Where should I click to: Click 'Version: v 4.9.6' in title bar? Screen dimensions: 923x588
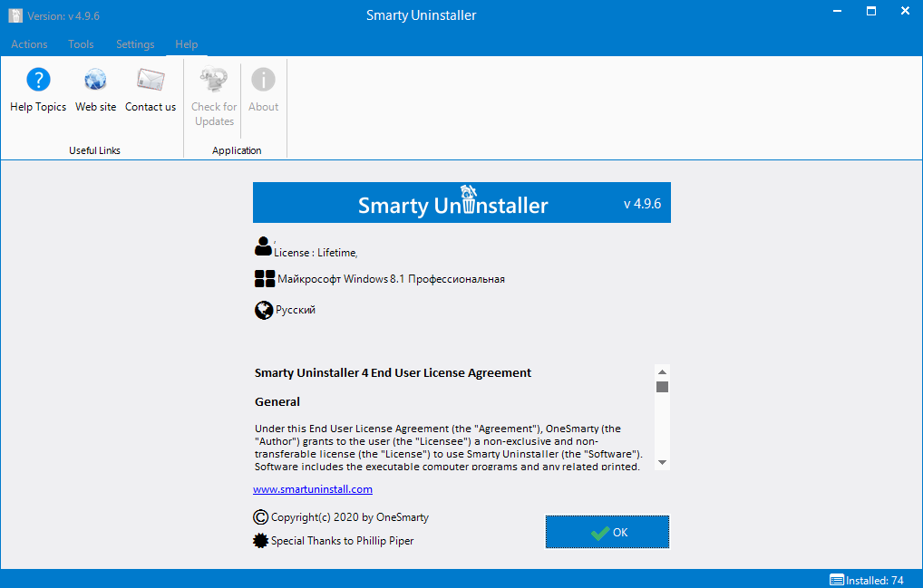[x=63, y=16]
